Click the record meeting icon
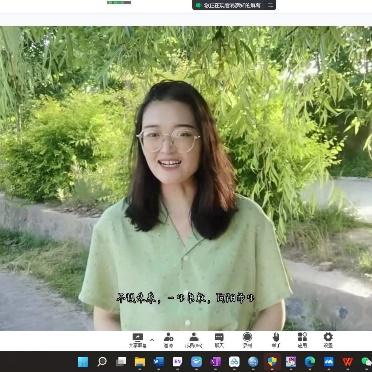The height and width of the screenshot is (372, 372). pos(247,340)
